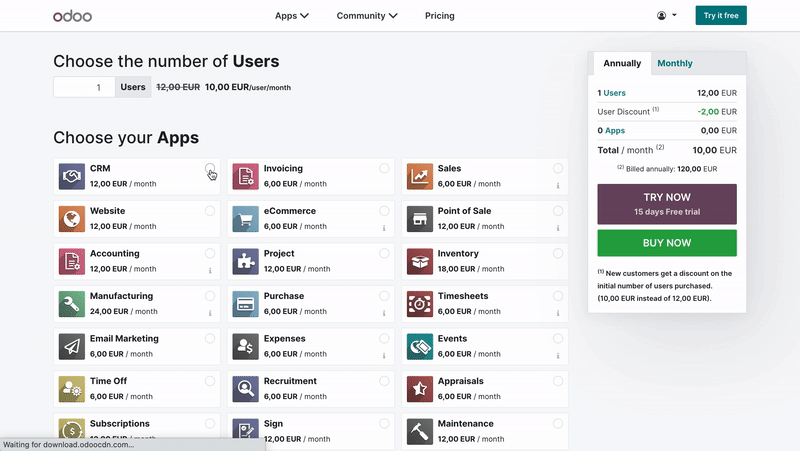Image resolution: width=800 pixels, height=451 pixels.
Task: Click the CRM handshake app icon
Action: [x=71, y=177]
